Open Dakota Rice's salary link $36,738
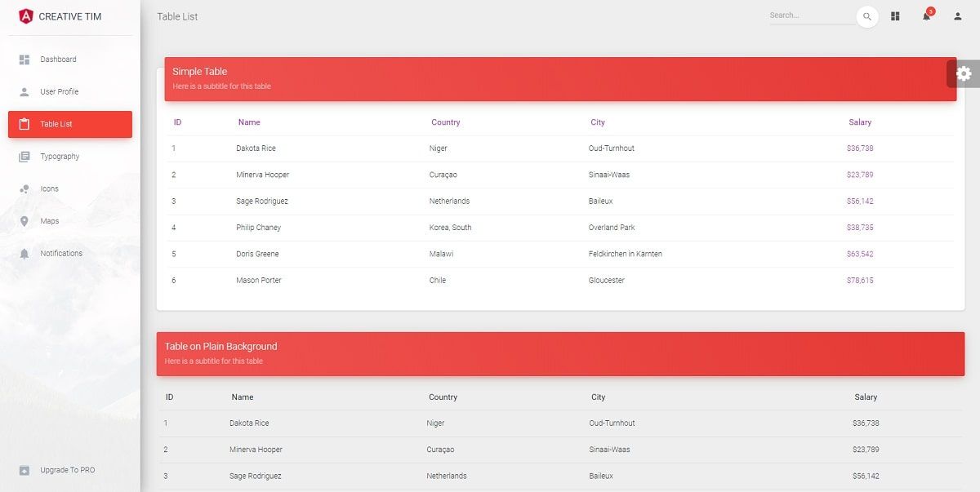The image size is (980, 492). click(x=860, y=148)
